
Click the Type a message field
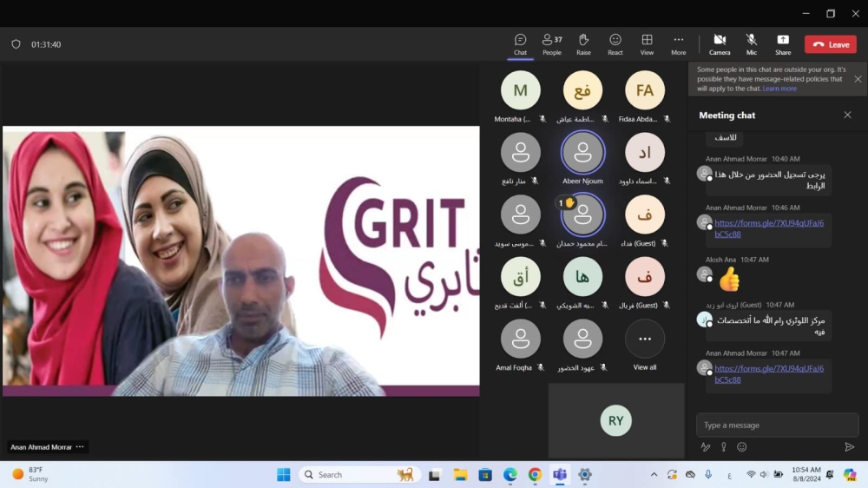(x=777, y=425)
